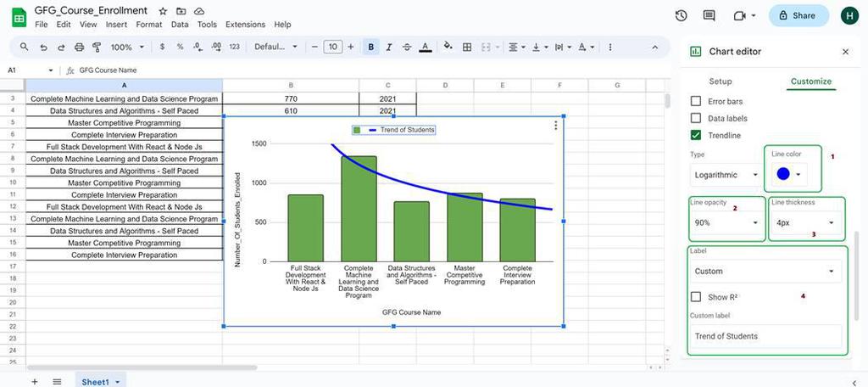Open fill color tool
Viewport: 868px width, 387px height.
[x=448, y=48]
